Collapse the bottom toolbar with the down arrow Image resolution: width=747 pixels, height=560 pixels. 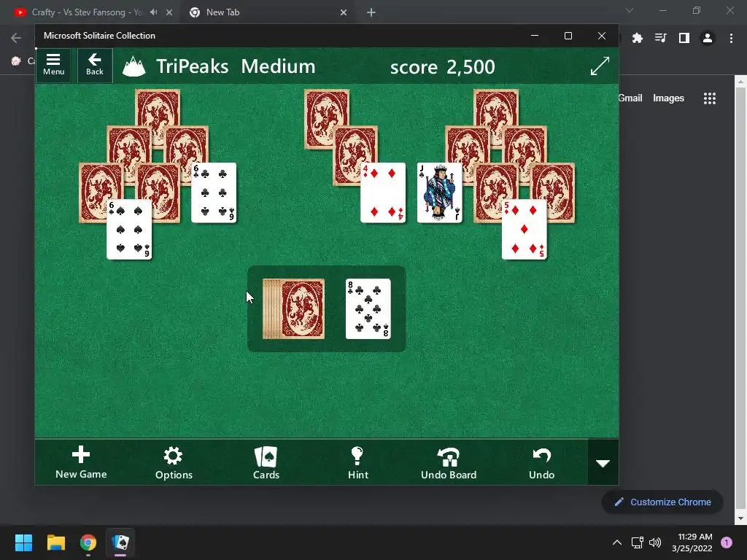[603, 463]
